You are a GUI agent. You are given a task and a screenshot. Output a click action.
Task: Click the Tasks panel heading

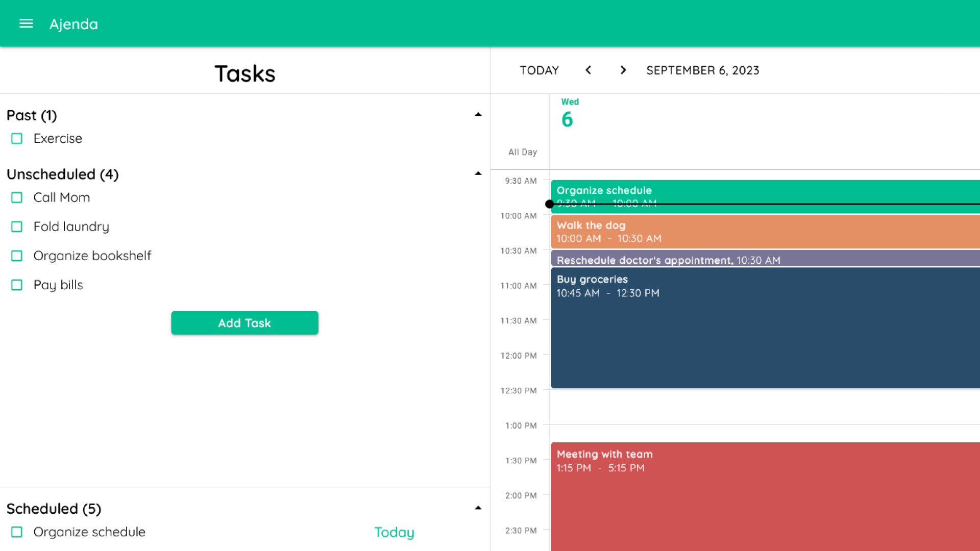[245, 73]
